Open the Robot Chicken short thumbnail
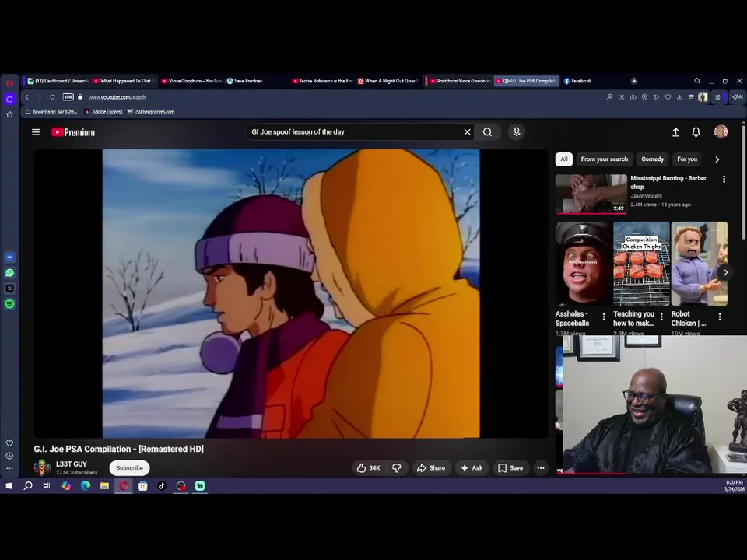Viewport: 747px width, 560px height. (699, 264)
